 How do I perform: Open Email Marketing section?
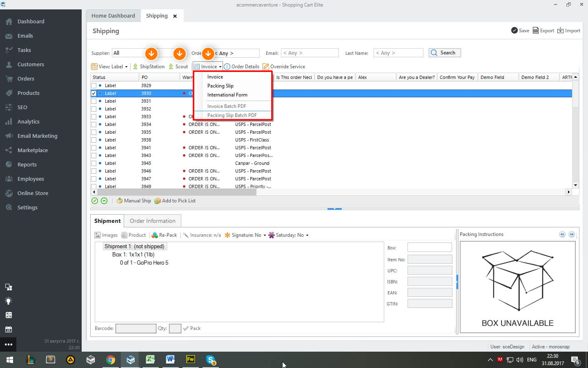tap(37, 136)
